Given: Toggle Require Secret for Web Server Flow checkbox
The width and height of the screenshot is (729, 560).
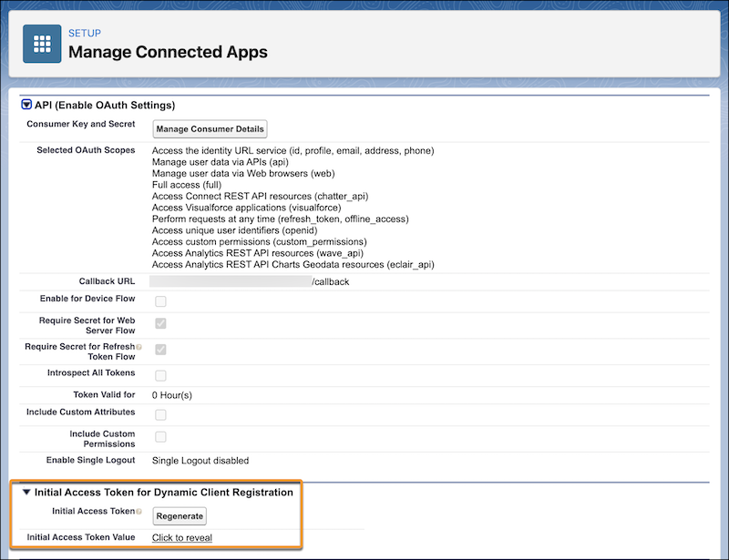Looking at the screenshot, I should coord(160,323).
